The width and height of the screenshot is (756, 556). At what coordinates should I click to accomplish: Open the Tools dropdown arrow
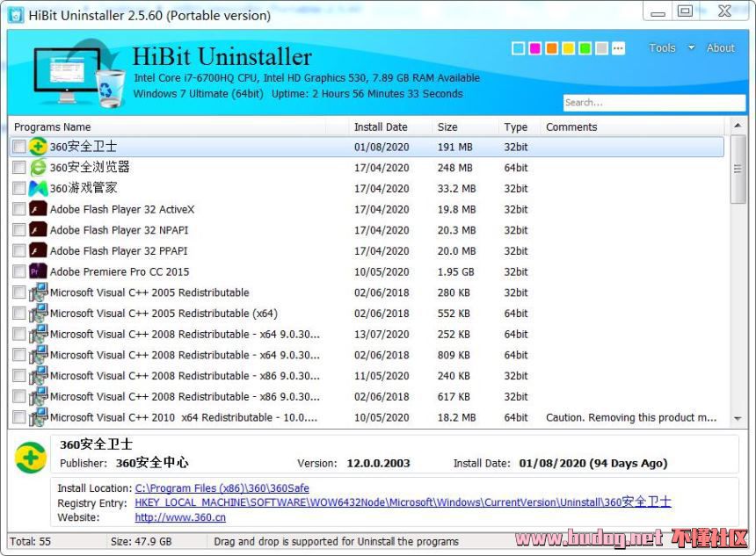point(691,47)
